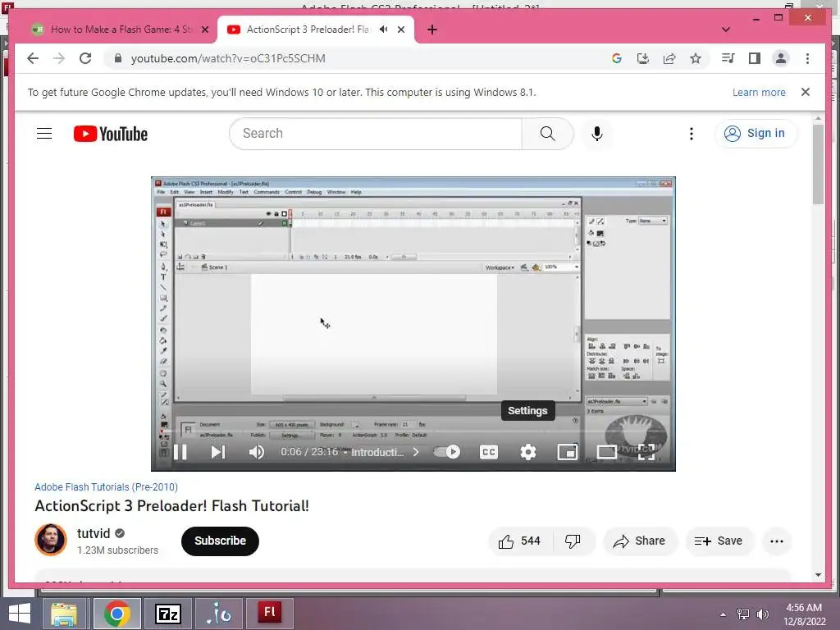Close the How to Make a Flash Game tab
The height and width of the screenshot is (630, 840).
tap(204, 30)
